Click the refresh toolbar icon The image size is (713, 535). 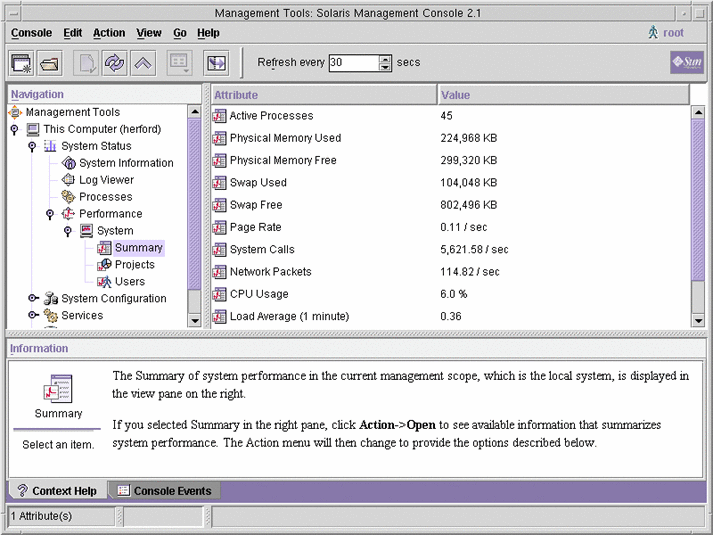[114, 63]
